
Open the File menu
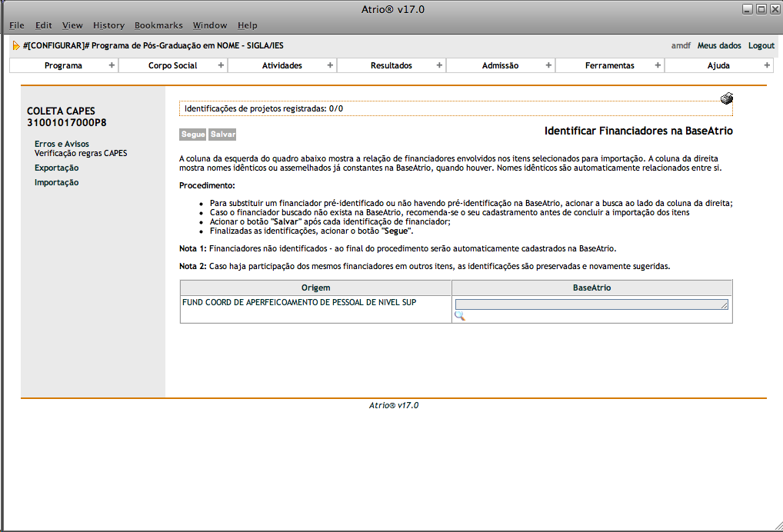coord(16,25)
